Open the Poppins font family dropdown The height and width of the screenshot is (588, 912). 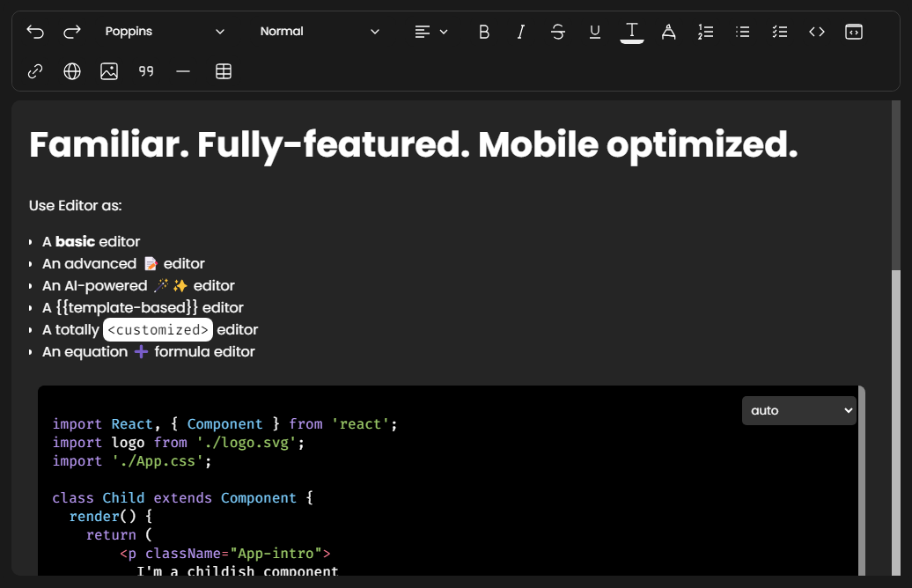click(x=165, y=32)
